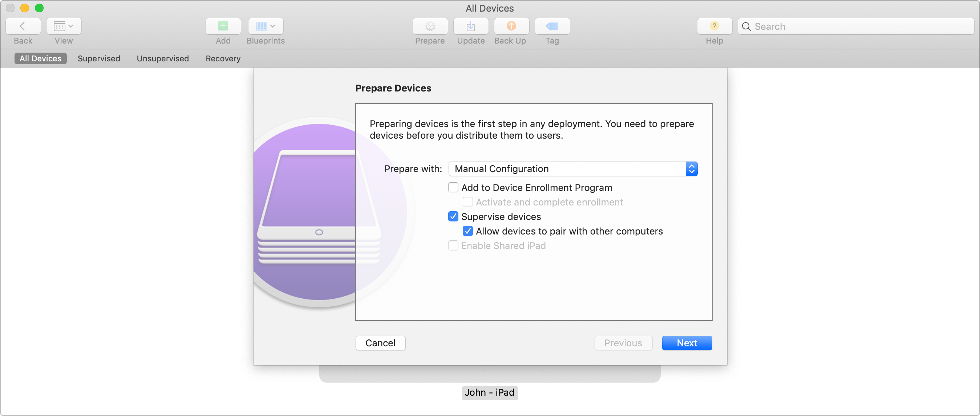Open the Blueprints dropdown

266,26
